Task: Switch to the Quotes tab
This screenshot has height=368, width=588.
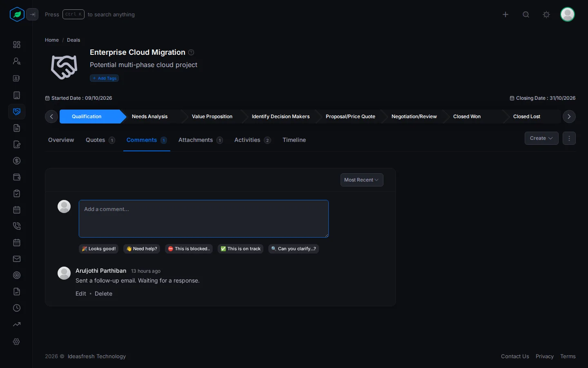Action: click(x=100, y=140)
